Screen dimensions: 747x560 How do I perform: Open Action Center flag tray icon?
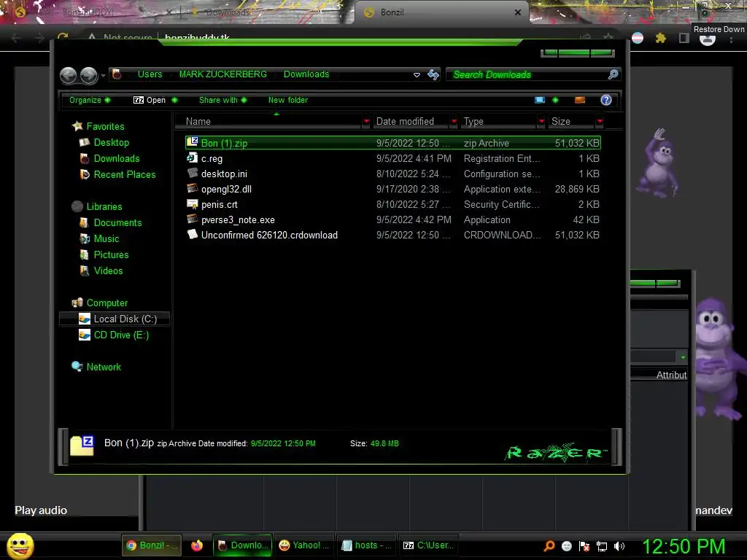click(x=584, y=546)
